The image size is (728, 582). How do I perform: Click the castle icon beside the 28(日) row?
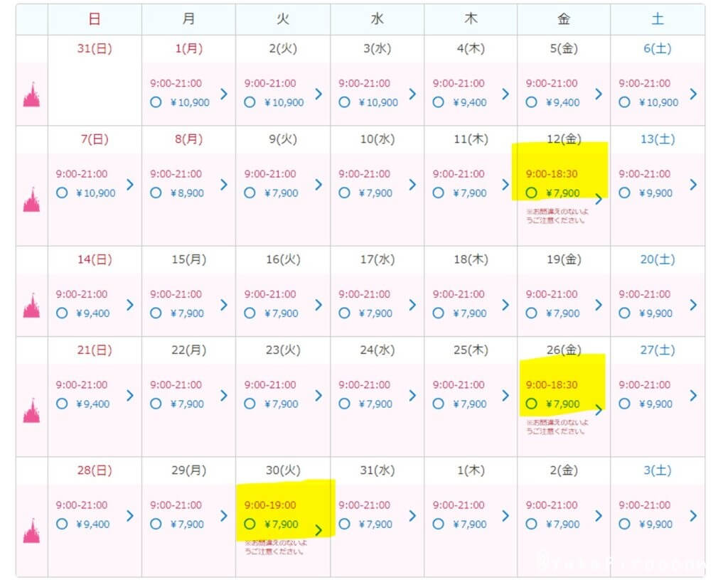tap(31, 530)
